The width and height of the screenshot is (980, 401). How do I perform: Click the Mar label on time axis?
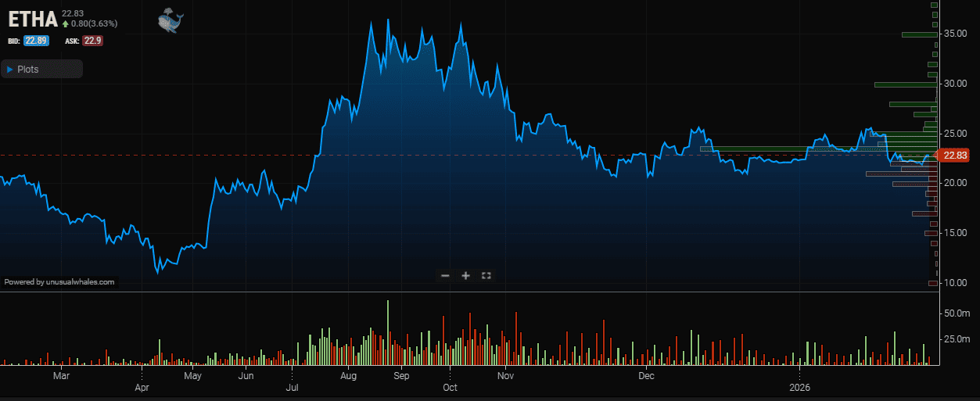click(x=61, y=376)
